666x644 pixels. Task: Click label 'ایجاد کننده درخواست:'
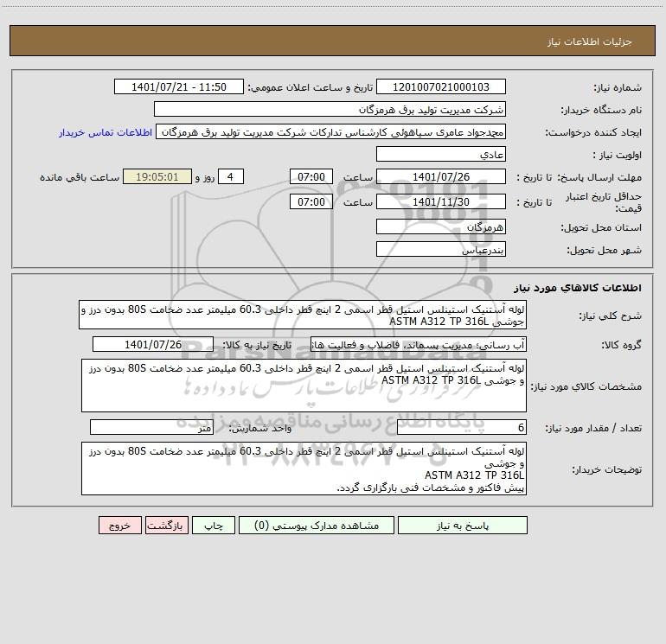(593, 132)
